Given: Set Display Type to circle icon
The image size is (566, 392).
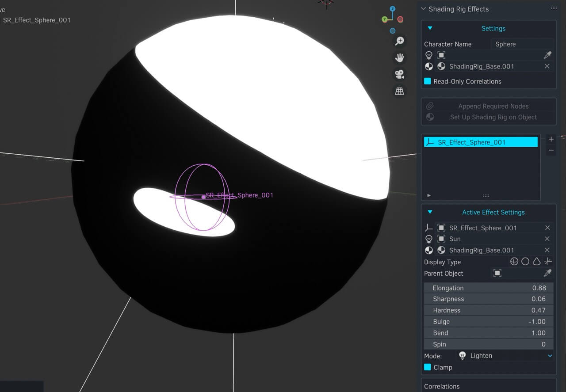Looking at the screenshot, I should tap(525, 262).
